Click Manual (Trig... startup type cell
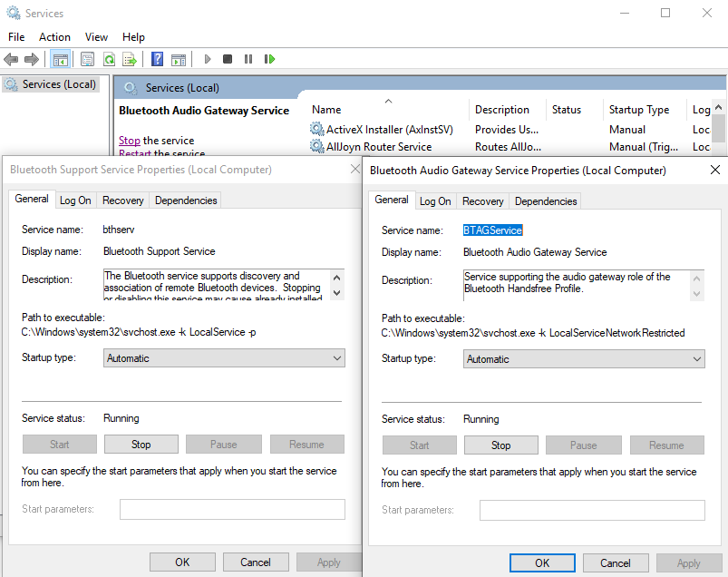The height and width of the screenshot is (577, 728). [644, 147]
